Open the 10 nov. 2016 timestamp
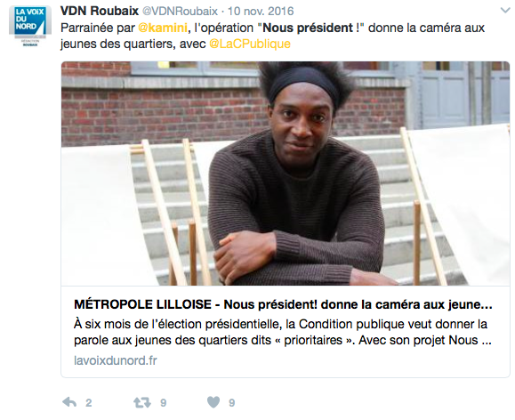Image resolution: width=515 pixels, height=420 pixels. [x=261, y=12]
